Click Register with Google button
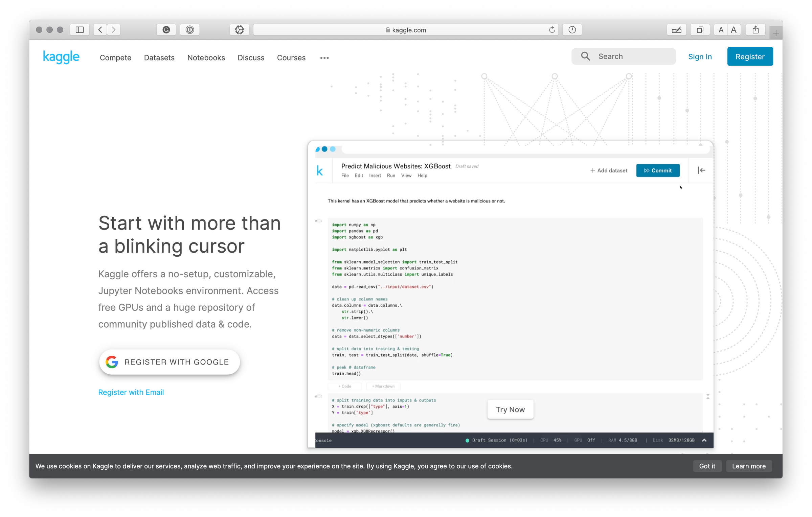This screenshot has width=812, height=517. [x=170, y=362]
